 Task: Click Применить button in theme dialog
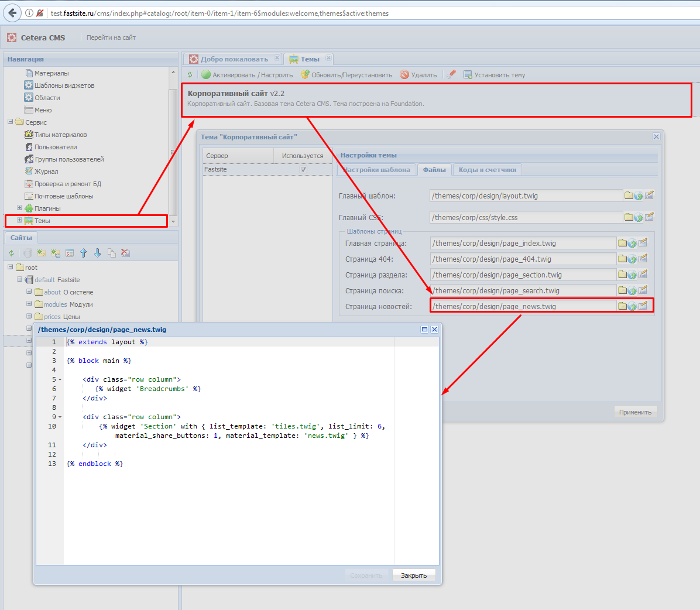click(635, 412)
